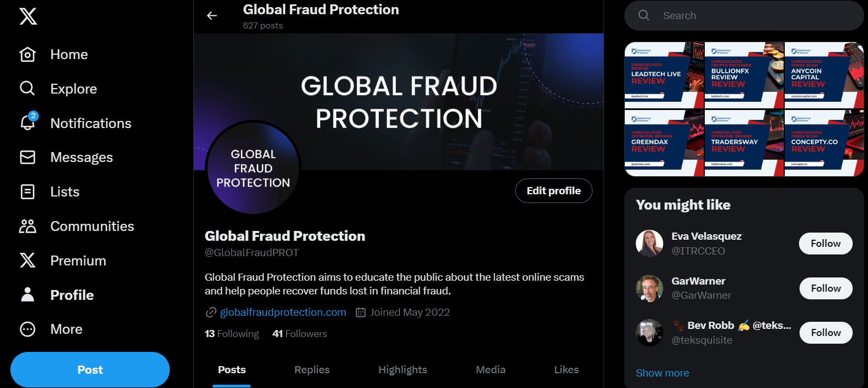Screen dimensions: 868x388
Task: Expand suggestions with Show more
Action: click(x=662, y=373)
